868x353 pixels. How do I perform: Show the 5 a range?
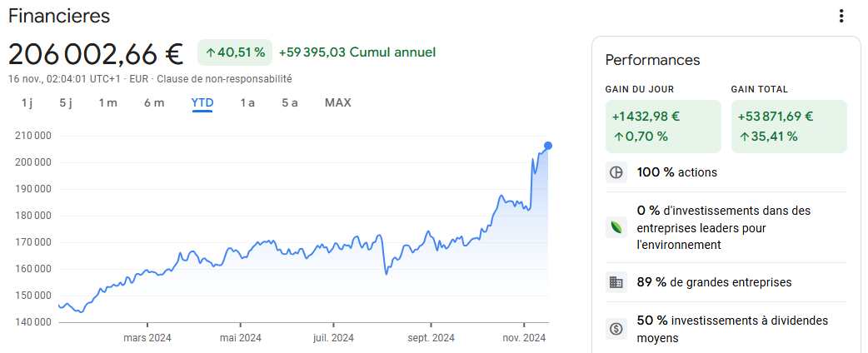290,103
